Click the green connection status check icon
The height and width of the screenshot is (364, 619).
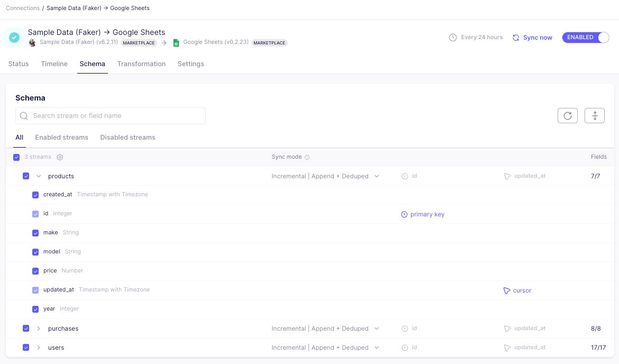[x=14, y=38]
